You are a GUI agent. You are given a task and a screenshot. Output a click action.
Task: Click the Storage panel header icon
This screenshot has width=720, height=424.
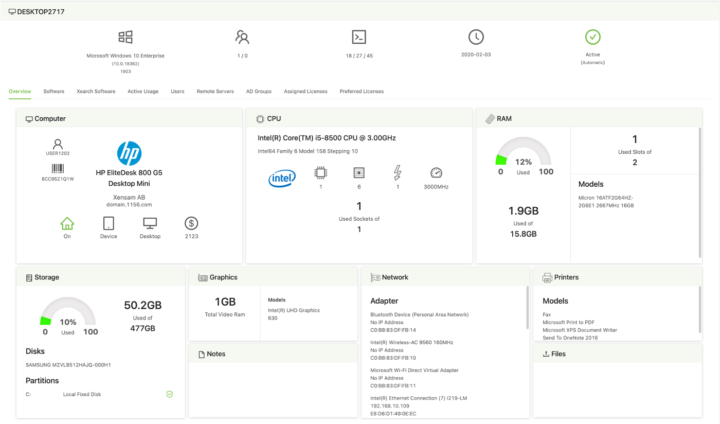point(29,277)
